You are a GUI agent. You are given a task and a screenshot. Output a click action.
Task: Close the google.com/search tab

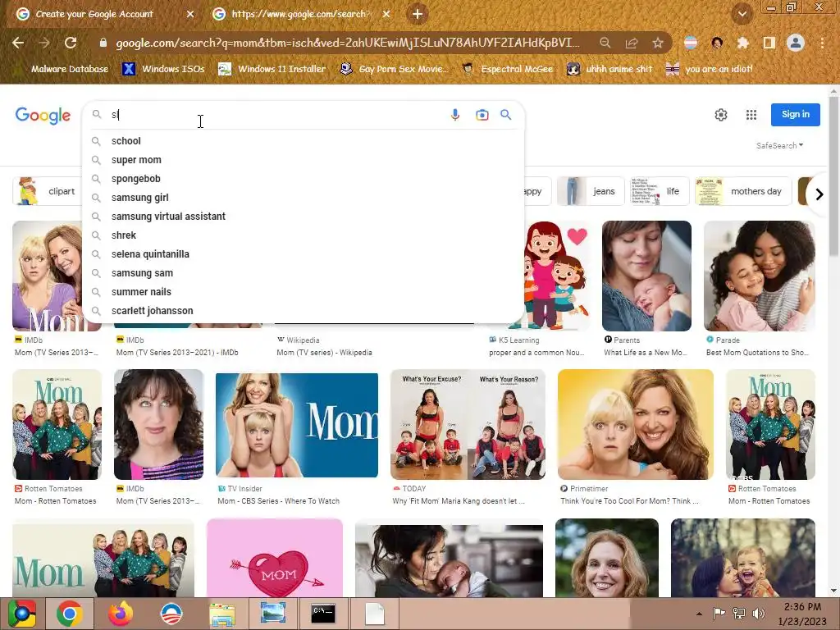click(386, 14)
